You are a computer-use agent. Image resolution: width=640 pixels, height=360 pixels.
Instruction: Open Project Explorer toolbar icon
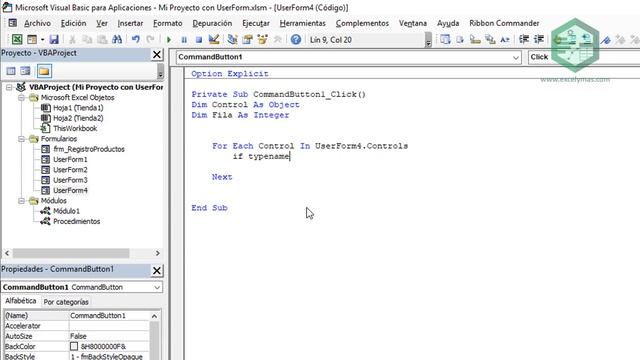232,40
